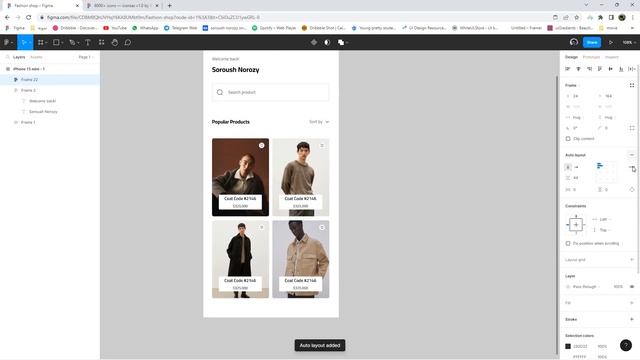Image resolution: width=640 pixels, height=360 pixels.
Task: Switch to the Assets tab
Action: coord(36,57)
